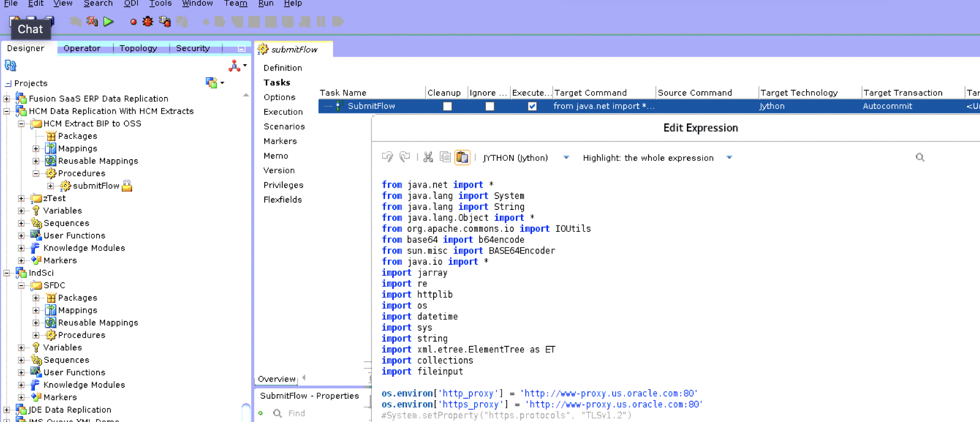Open the ODI menu
The image size is (980, 422).
tap(131, 4)
